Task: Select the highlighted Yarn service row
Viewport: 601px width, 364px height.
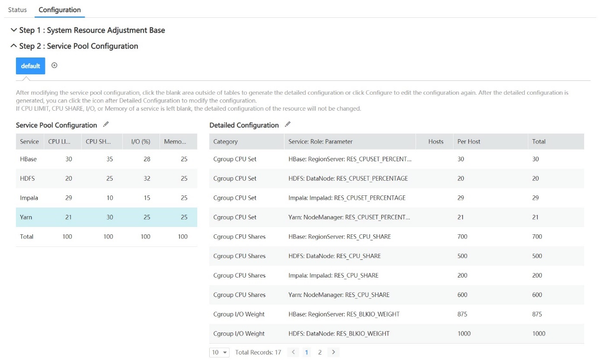Action: click(106, 217)
